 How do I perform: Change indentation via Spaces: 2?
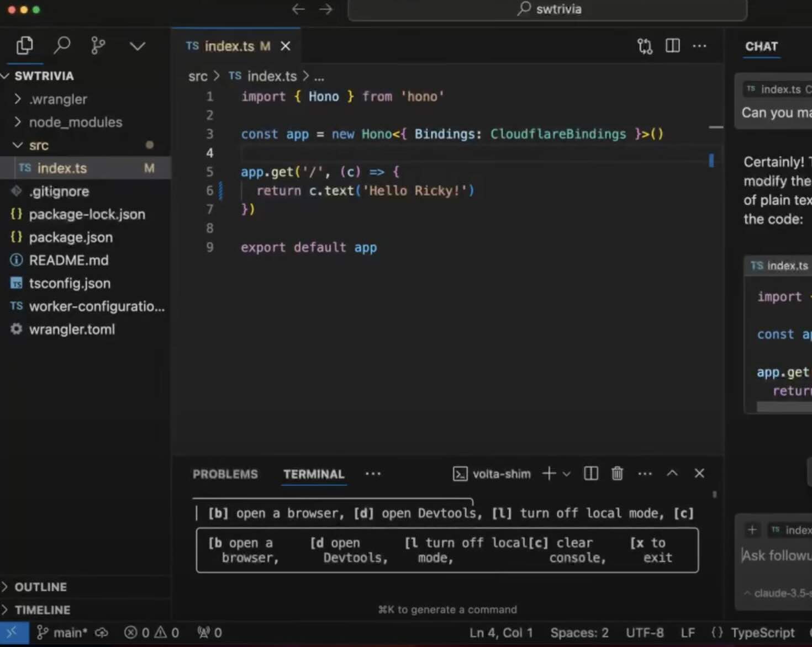click(579, 633)
